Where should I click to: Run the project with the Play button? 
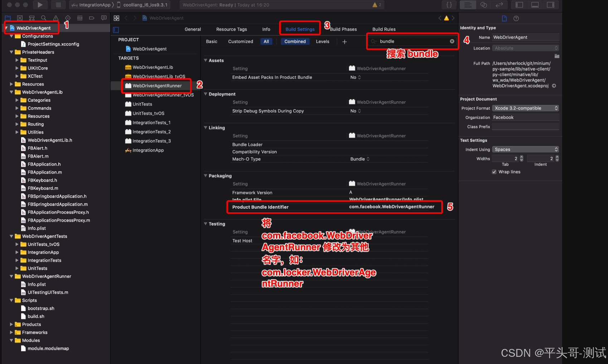pyautogui.click(x=40, y=5)
